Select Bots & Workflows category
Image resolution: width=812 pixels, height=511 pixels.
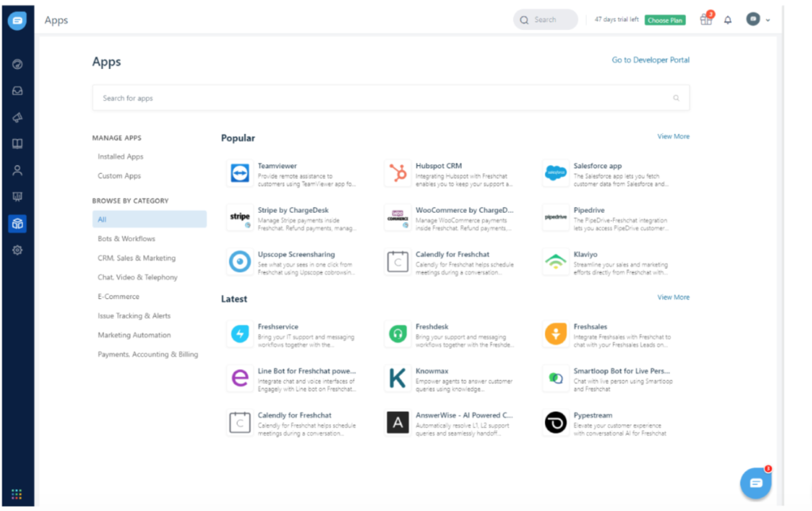pyautogui.click(x=126, y=238)
